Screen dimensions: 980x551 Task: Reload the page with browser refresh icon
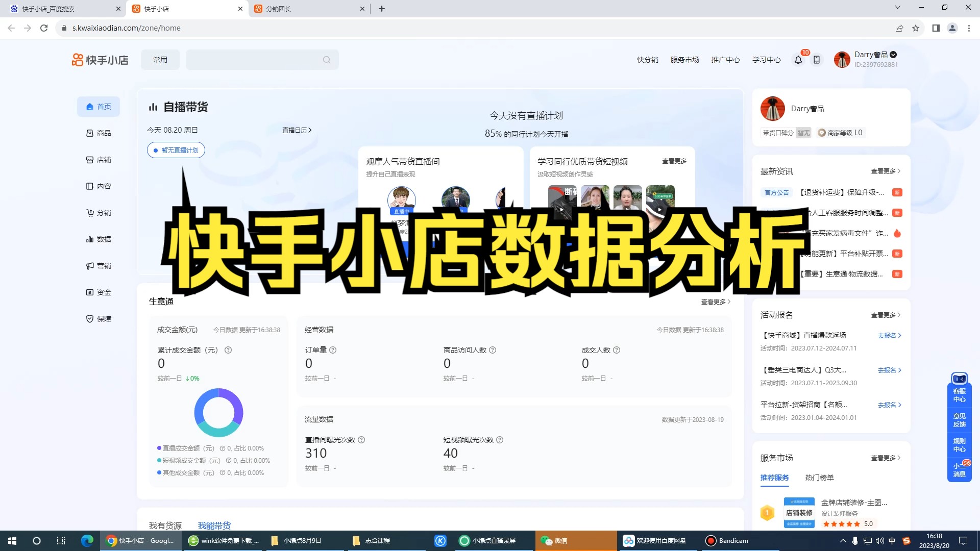coord(44,28)
